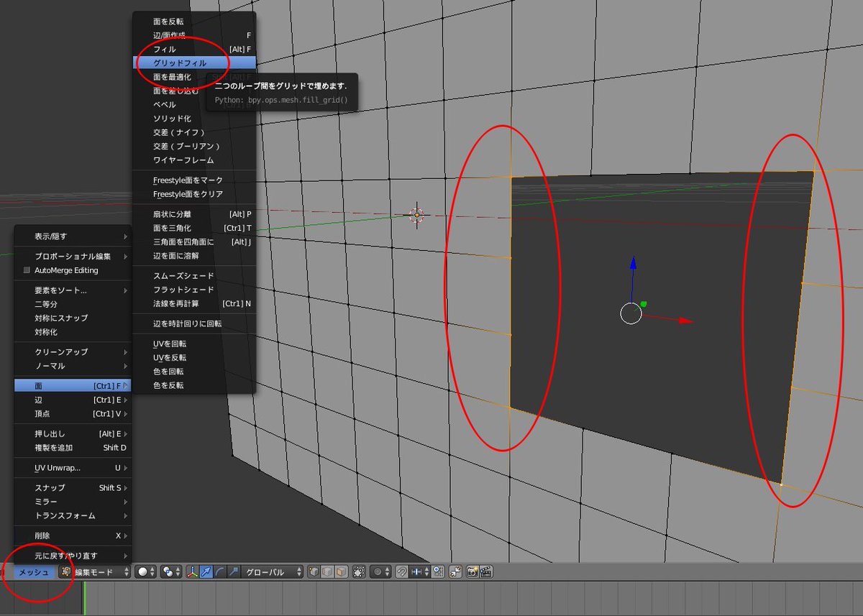
Task: Open the グローバル orientation dropdown
Action: (273, 572)
